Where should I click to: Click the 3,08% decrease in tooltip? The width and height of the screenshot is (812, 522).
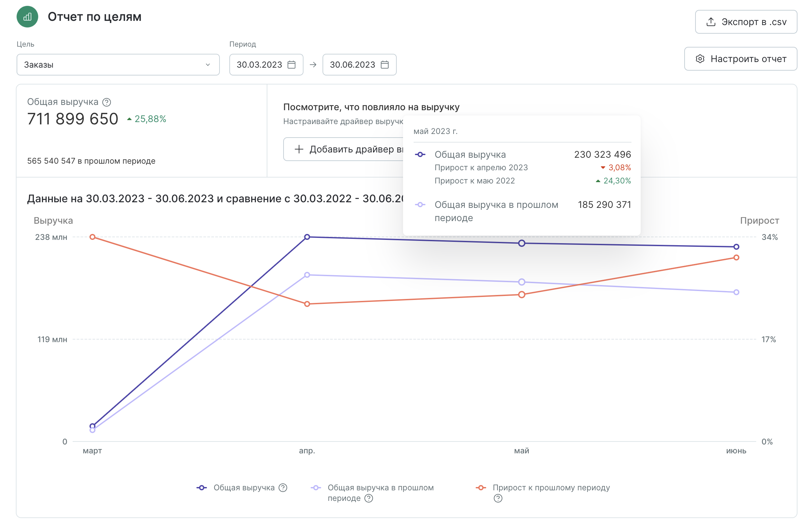616,167
